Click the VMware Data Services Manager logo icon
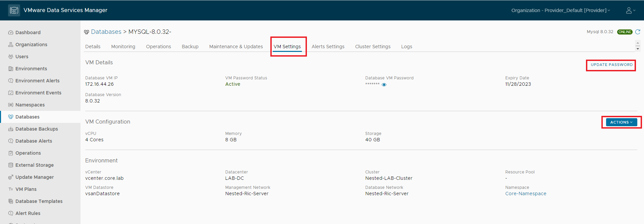Image resolution: width=644 pixels, height=224 pixels. 14,10
